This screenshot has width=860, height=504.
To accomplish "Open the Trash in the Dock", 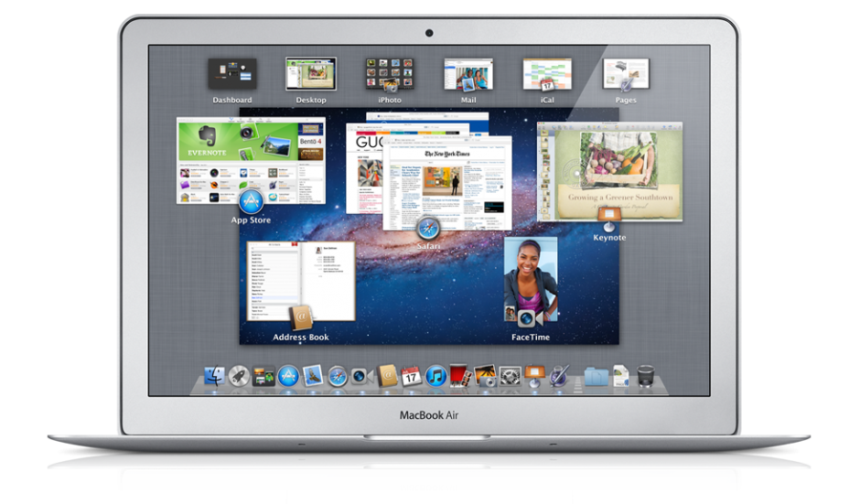I will (x=646, y=375).
